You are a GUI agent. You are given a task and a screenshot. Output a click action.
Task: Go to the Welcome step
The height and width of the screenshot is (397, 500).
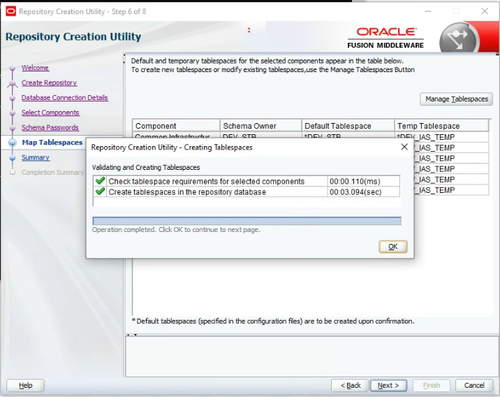[x=35, y=68]
